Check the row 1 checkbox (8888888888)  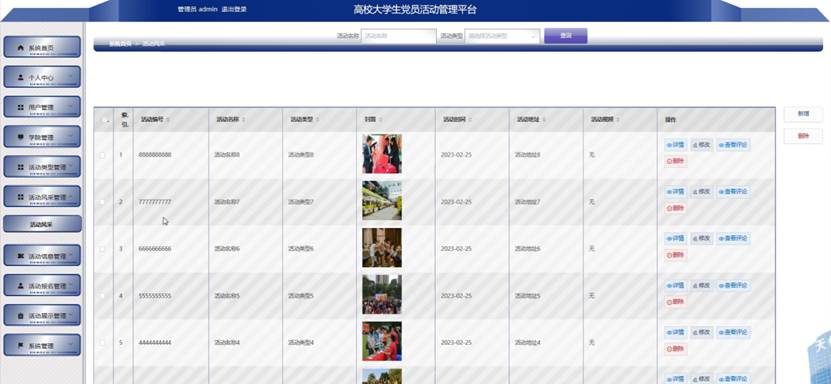[103, 155]
